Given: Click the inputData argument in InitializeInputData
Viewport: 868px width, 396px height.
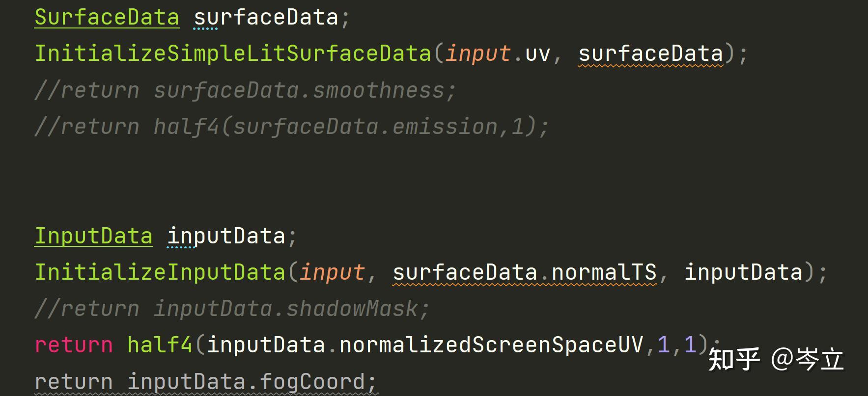Looking at the screenshot, I should point(743,272).
